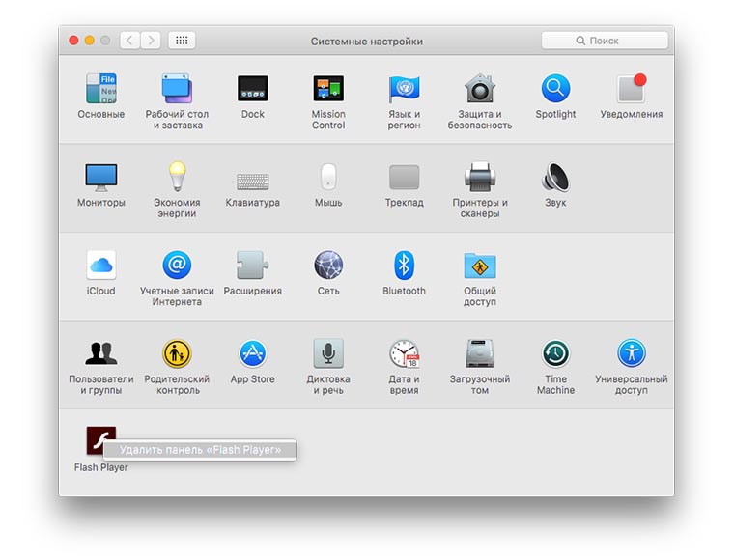Choose Удалить панель «Flash Player» menu item
734x560 pixels.
click(x=200, y=450)
